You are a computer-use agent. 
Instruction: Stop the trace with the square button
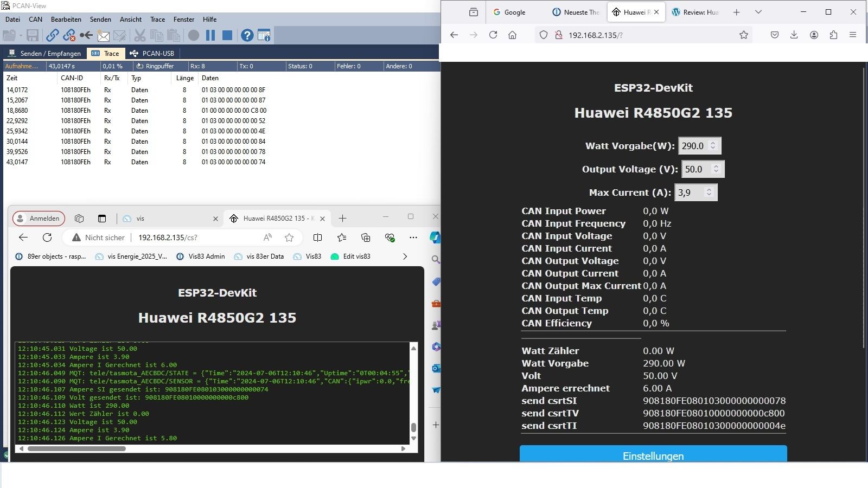(x=227, y=36)
